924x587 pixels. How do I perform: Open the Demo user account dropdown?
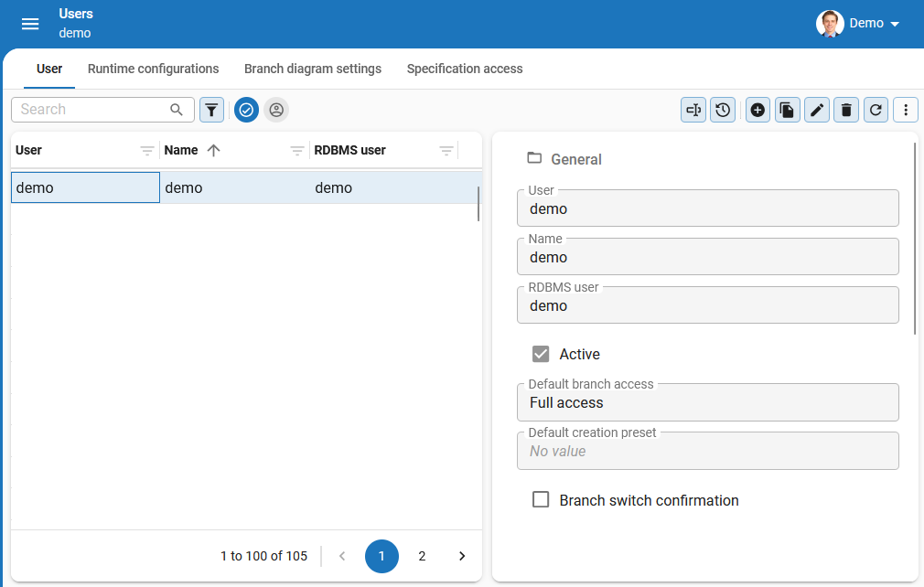click(858, 24)
